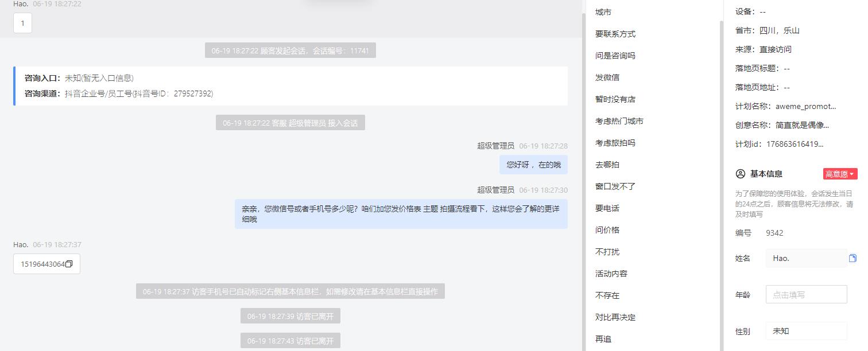Choose quick reply 窗口发不了

coord(615,186)
